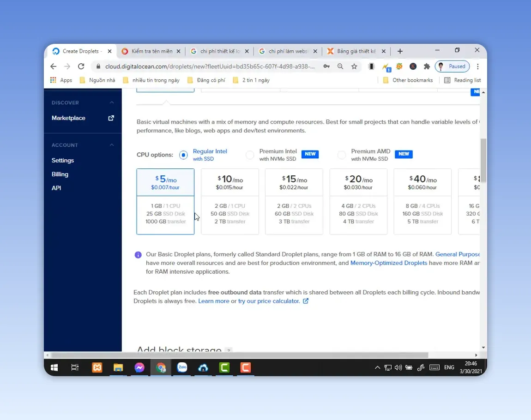The width and height of the screenshot is (531, 420).
Task: Open the Chrome three-dot menu
Action: (478, 66)
